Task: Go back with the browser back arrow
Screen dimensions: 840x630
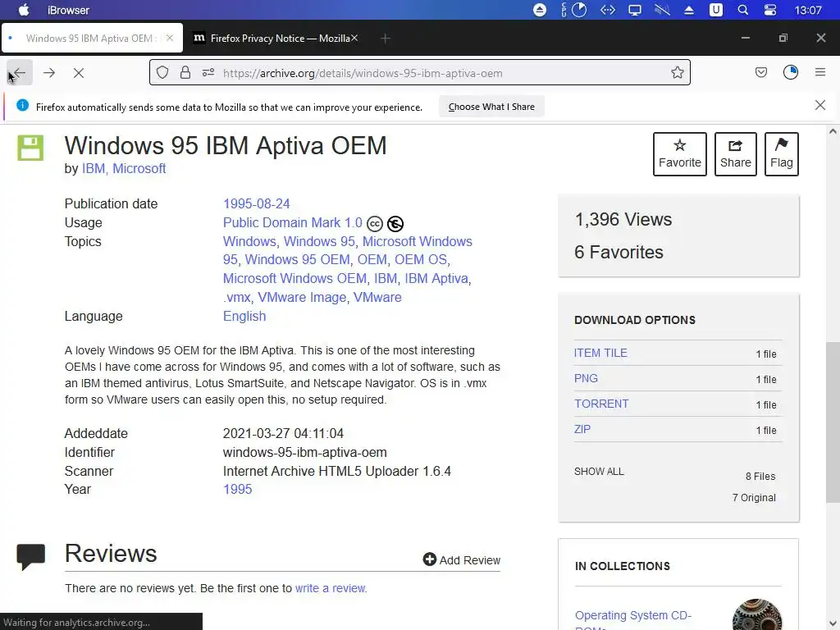Action: tap(20, 73)
